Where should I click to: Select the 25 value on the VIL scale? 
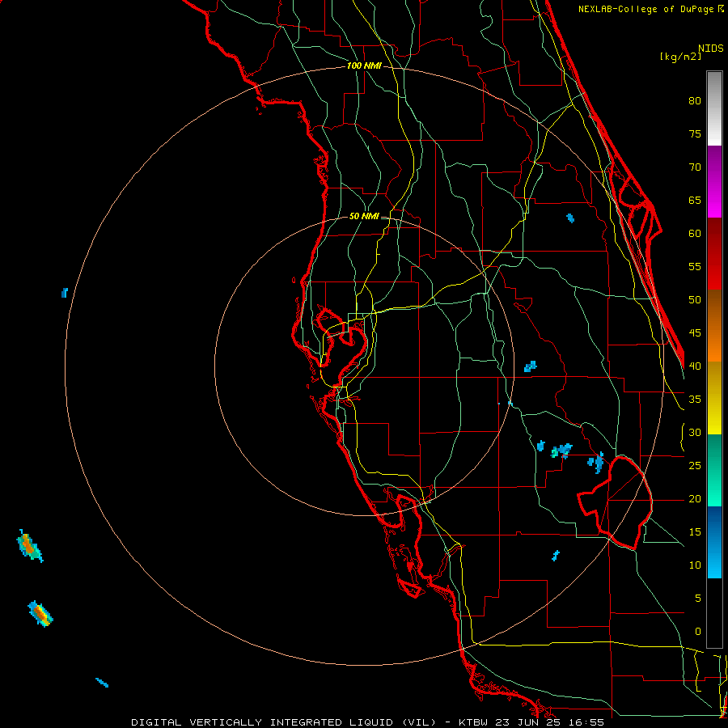click(x=695, y=466)
